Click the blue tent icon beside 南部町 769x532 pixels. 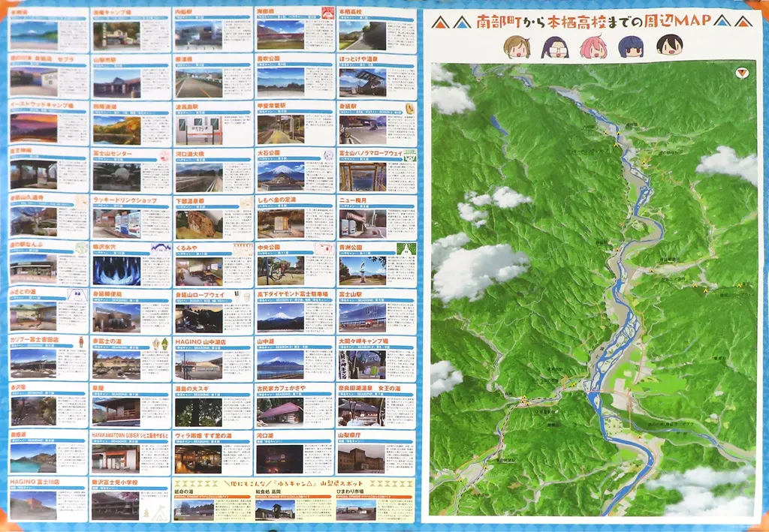click(x=463, y=23)
